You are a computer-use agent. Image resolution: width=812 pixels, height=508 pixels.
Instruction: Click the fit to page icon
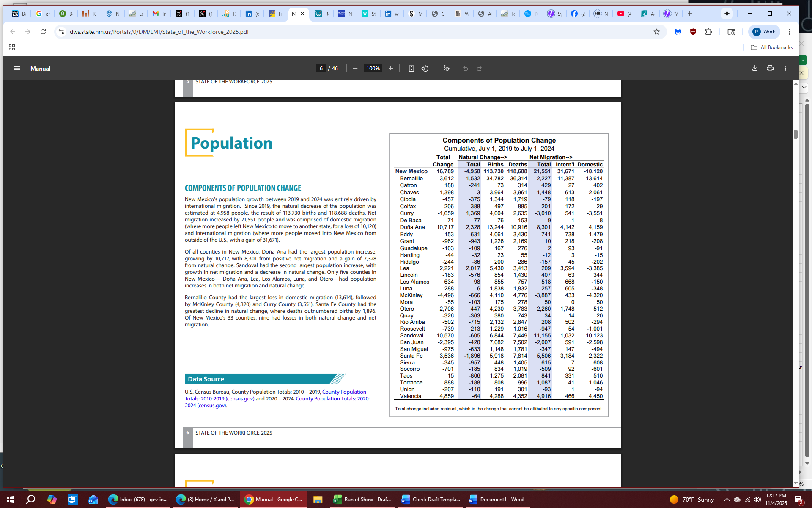pos(411,68)
